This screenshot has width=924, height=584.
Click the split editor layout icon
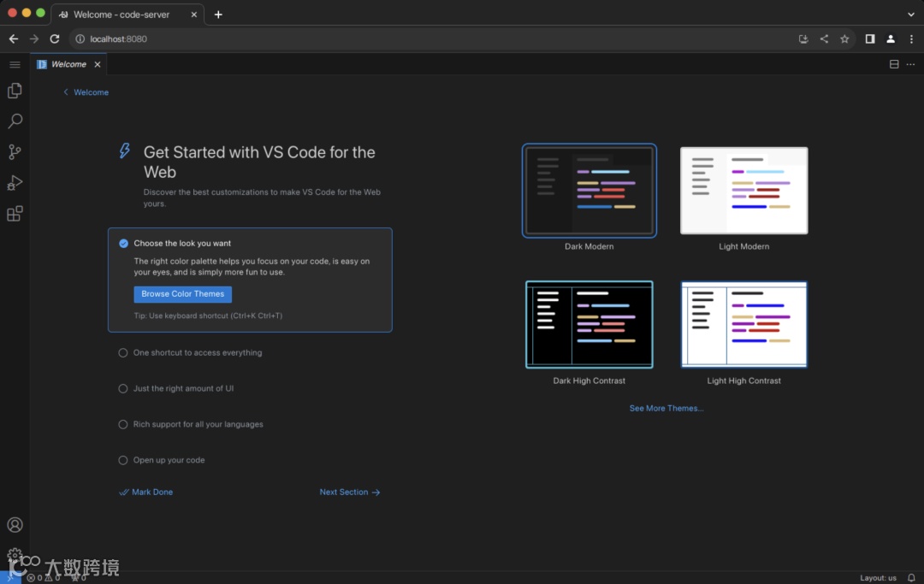tap(894, 64)
